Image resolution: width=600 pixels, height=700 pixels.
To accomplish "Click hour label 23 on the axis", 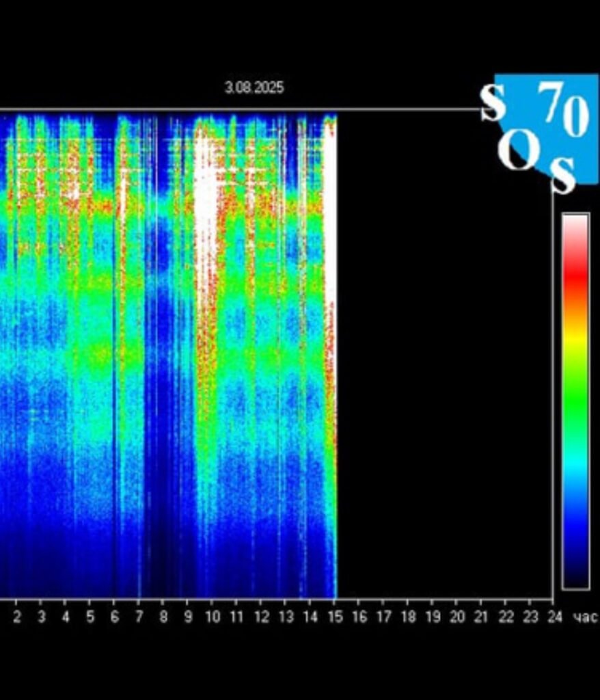I will (530, 617).
